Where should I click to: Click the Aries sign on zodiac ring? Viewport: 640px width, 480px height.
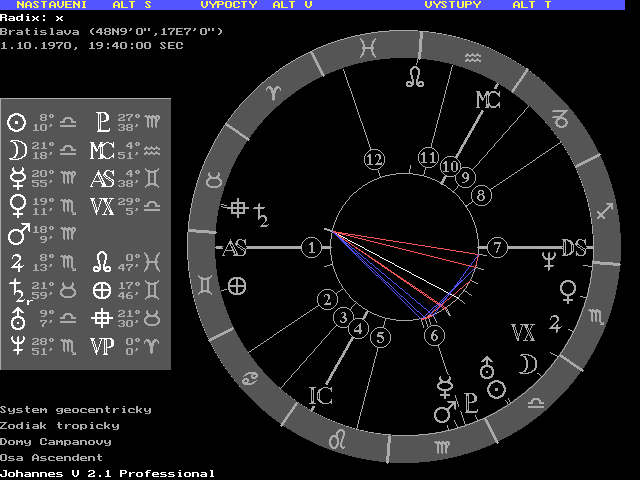pos(272,91)
